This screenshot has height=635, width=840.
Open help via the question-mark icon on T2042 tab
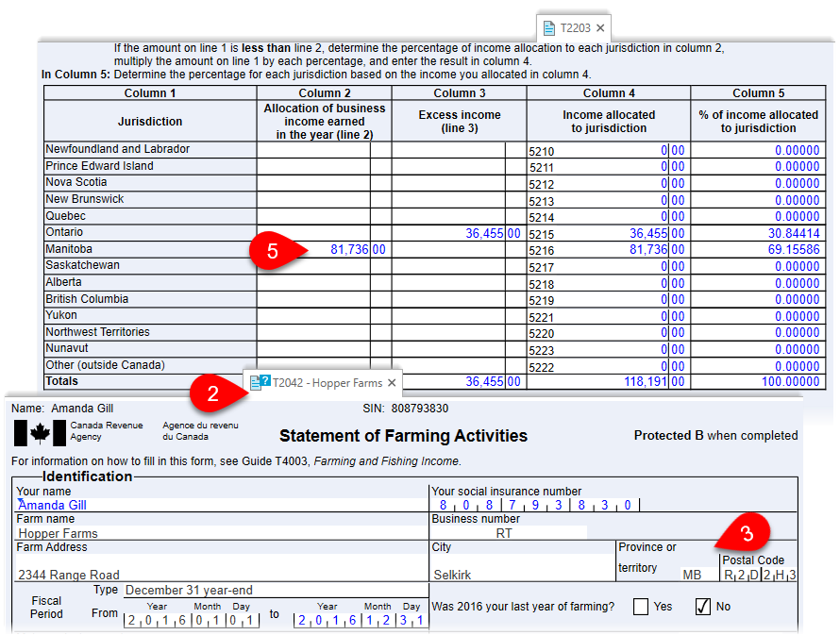[265, 382]
